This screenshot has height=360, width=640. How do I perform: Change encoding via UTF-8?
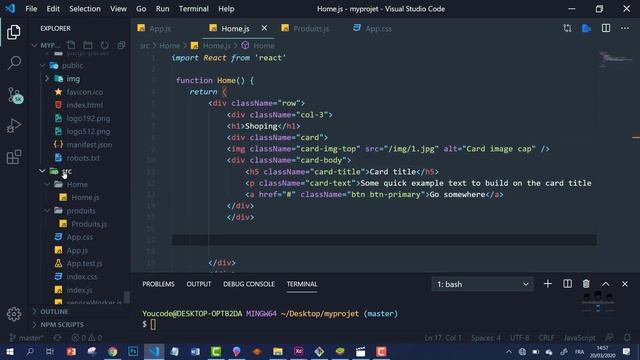tap(519, 338)
